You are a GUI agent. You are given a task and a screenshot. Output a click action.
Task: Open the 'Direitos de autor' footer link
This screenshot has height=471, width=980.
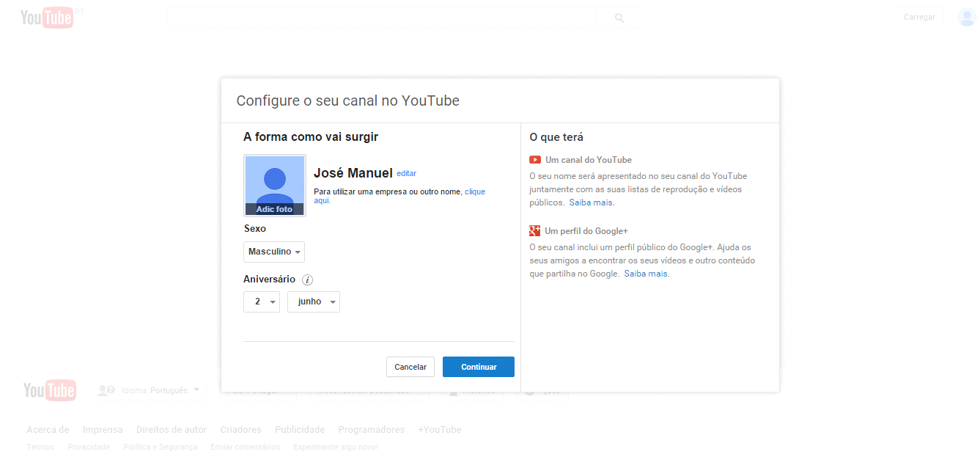click(172, 430)
